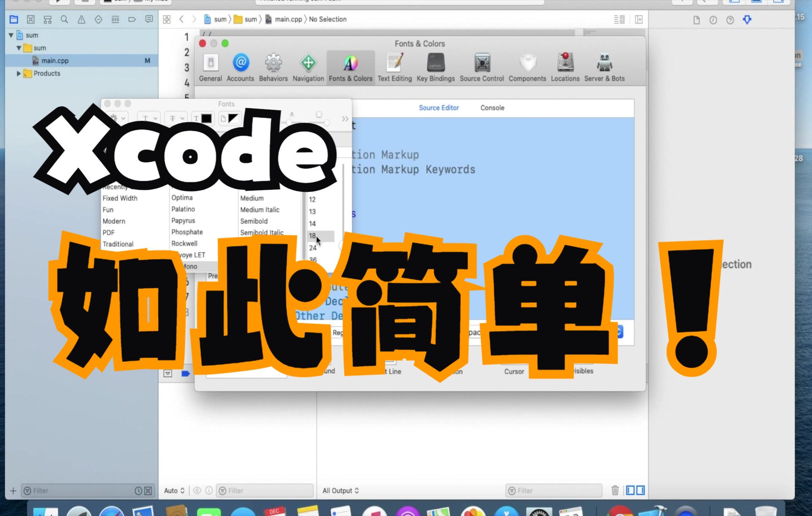Open the Find navigator magnifier icon
This screenshot has width=812, height=516.
point(64,19)
